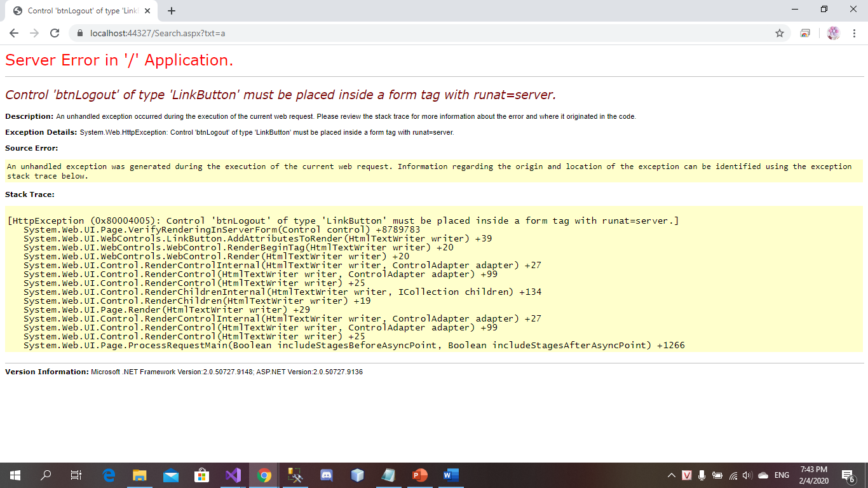This screenshot has width=868, height=488.
Task: Open the Chrome three-dot menu
Action: click(x=855, y=33)
